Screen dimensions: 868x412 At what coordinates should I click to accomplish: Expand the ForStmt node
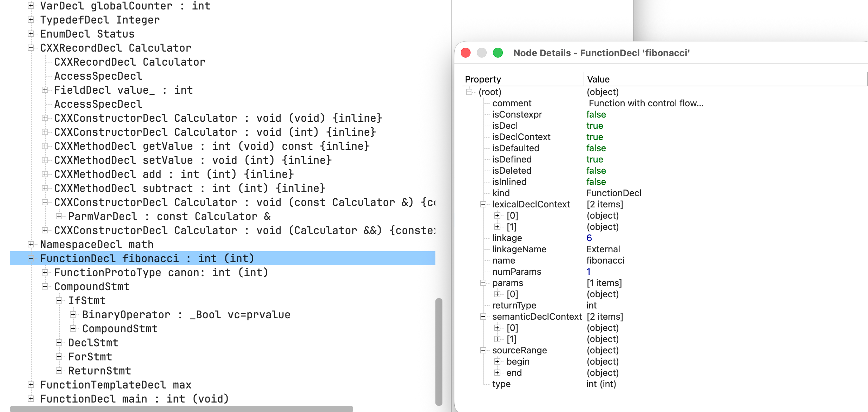coord(59,357)
